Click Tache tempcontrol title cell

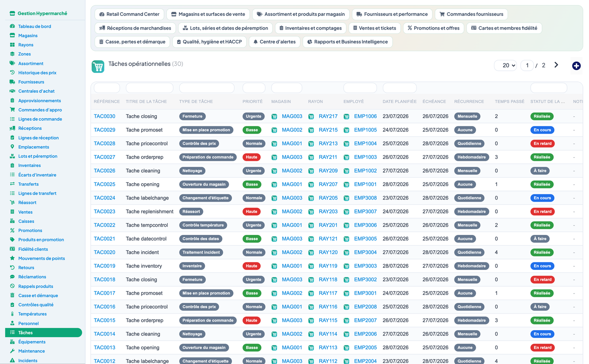pyautogui.click(x=147, y=225)
